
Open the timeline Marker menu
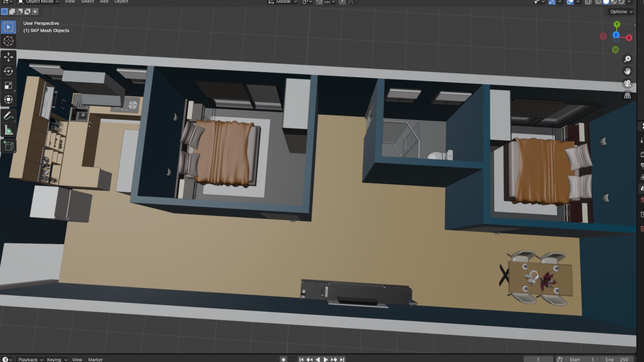click(96, 359)
